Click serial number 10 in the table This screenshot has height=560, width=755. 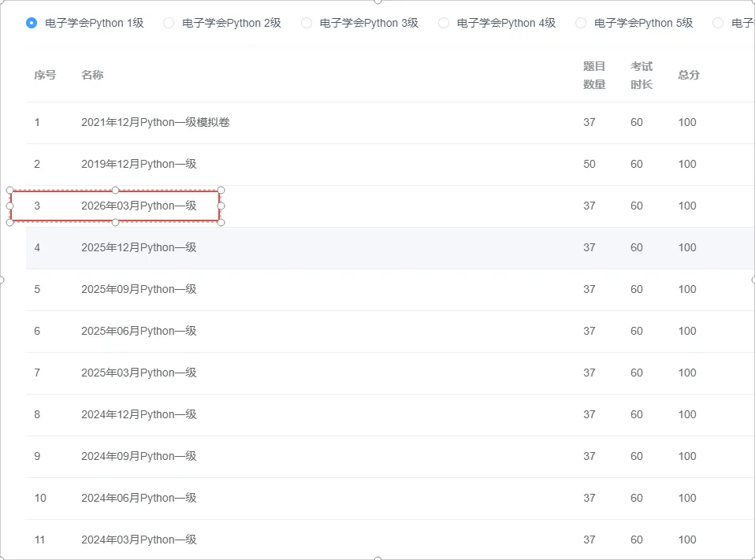coord(40,498)
